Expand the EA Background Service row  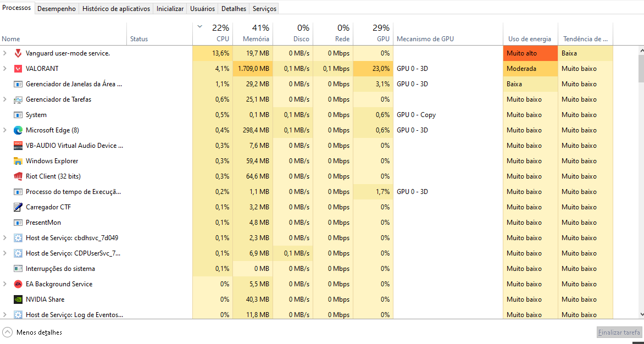point(5,284)
